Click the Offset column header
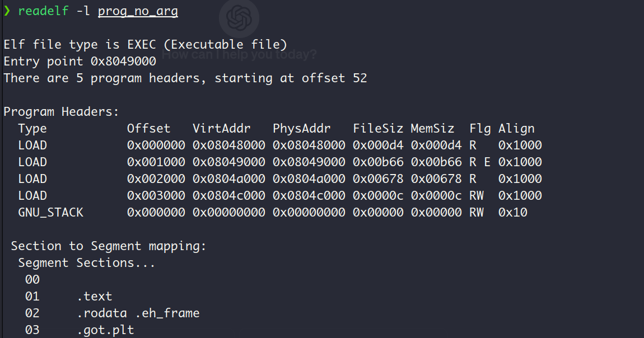 (x=148, y=128)
